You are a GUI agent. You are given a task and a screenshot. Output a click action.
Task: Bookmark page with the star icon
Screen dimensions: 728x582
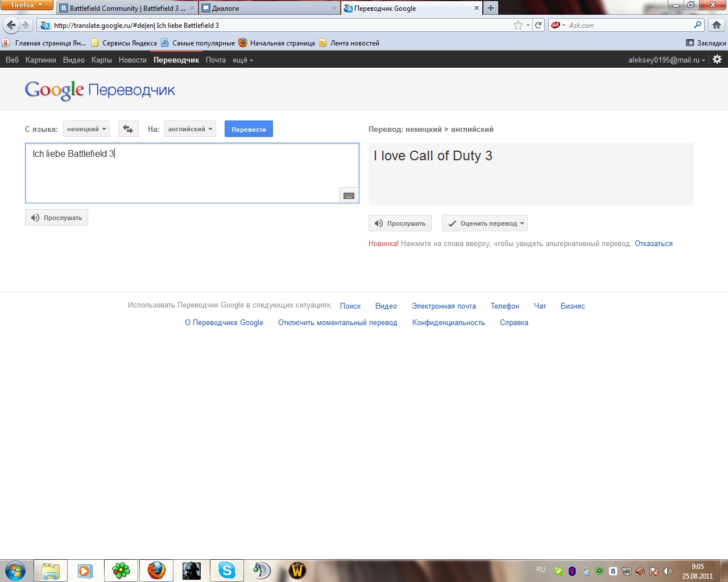[518, 25]
